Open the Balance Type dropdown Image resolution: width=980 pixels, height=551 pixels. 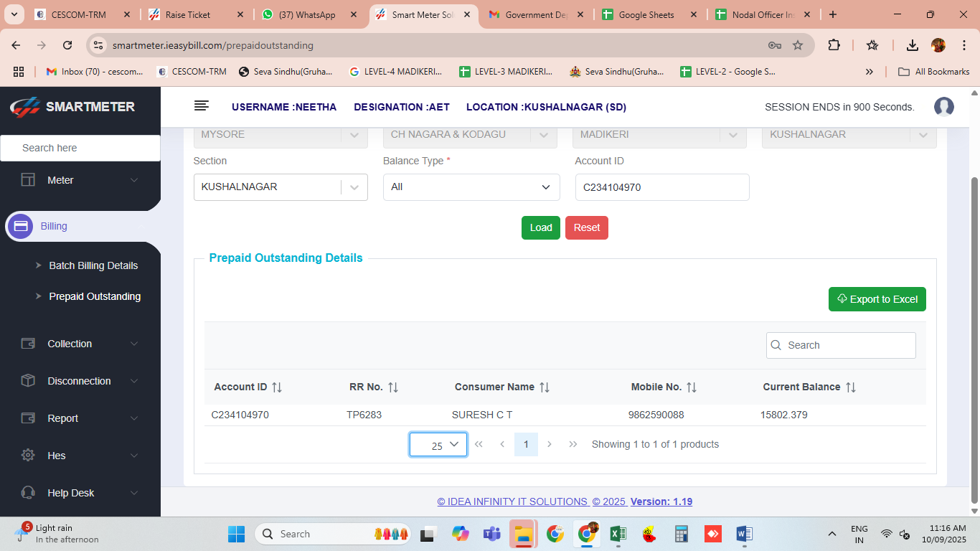click(471, 187)
